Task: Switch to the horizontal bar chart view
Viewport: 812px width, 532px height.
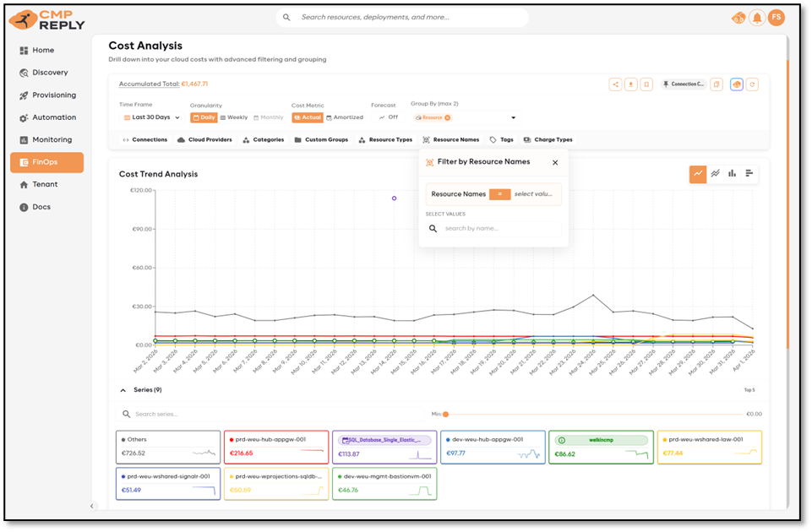Action: (749, 174)
